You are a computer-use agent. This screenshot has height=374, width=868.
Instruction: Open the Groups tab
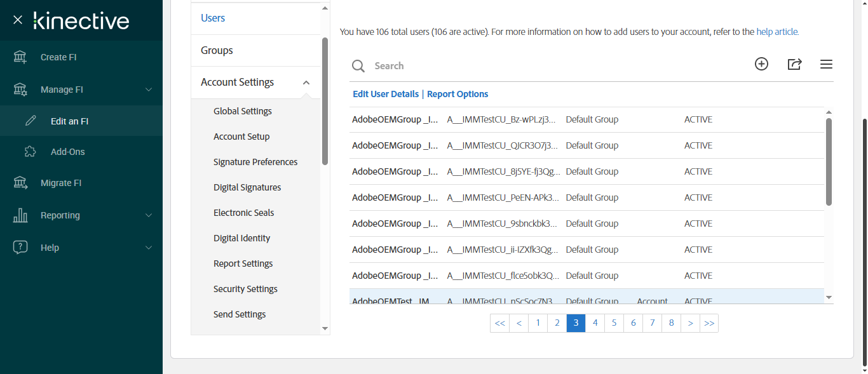[217, 50]
